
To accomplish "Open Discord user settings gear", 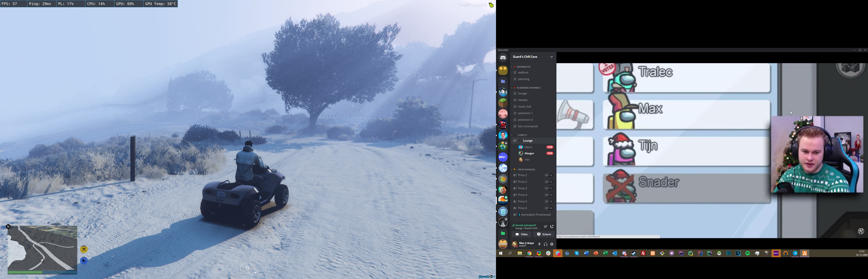I will pyautogui.click(x=552, y=244).
